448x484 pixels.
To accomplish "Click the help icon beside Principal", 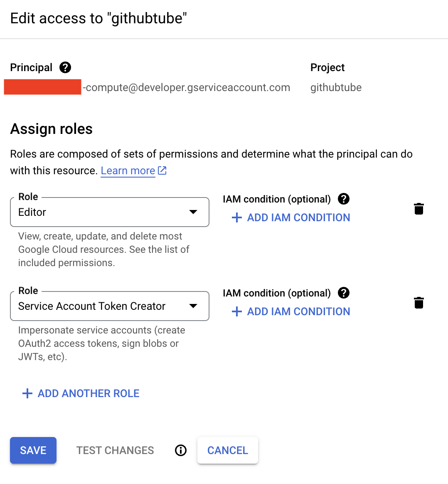I will point(65,67).
